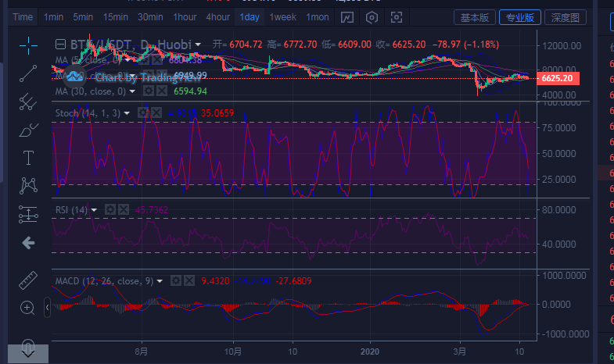614x364 pixels.
Task: Remove the MACD indicator
Action: click(x=189, y=280)
